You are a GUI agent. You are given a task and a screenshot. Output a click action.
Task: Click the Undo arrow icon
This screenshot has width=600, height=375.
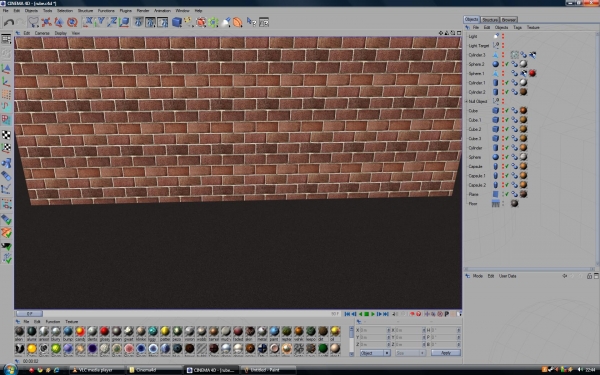(x=9, y=22)
